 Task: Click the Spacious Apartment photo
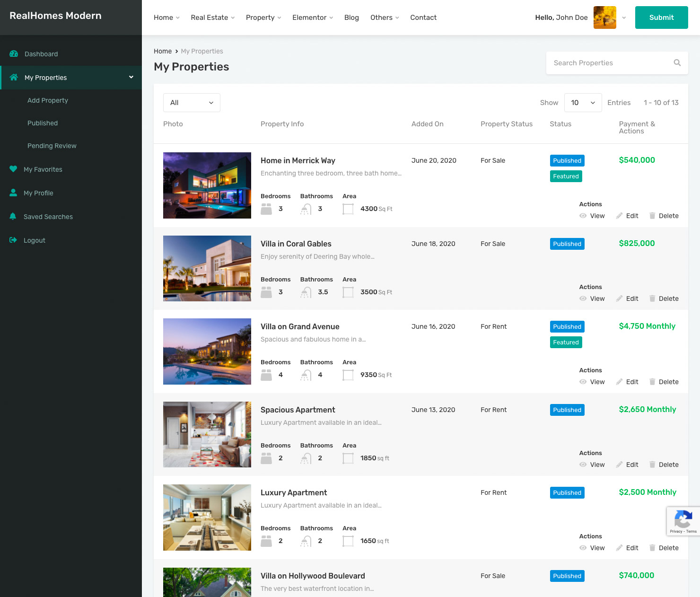pyautogui.click(x=207, y=434)
